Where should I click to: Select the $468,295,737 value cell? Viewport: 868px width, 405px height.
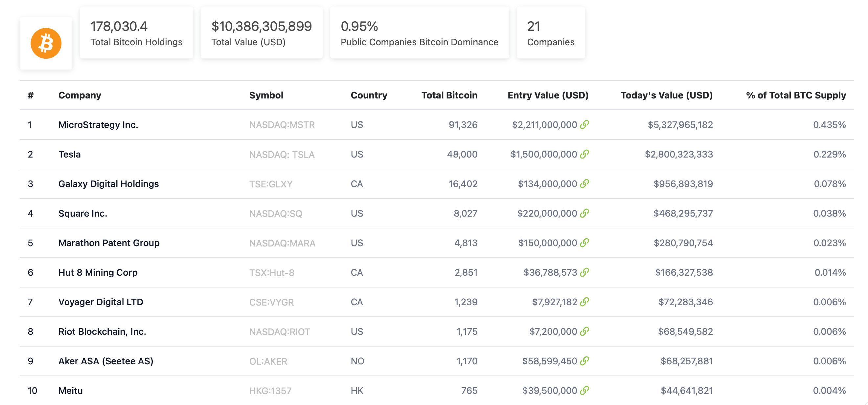click(683, 213)
